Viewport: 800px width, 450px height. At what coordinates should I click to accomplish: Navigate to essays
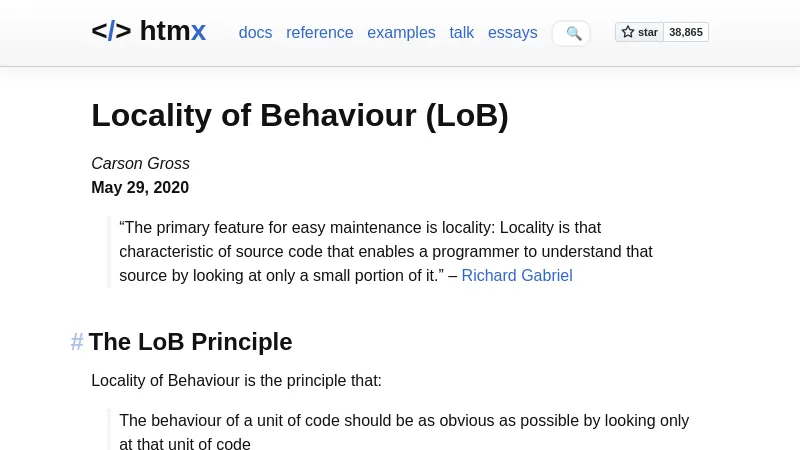click(x=512, y=33)
